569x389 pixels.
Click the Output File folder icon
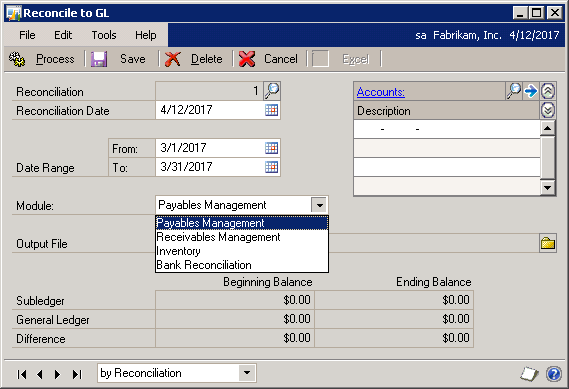click(548, 243)
